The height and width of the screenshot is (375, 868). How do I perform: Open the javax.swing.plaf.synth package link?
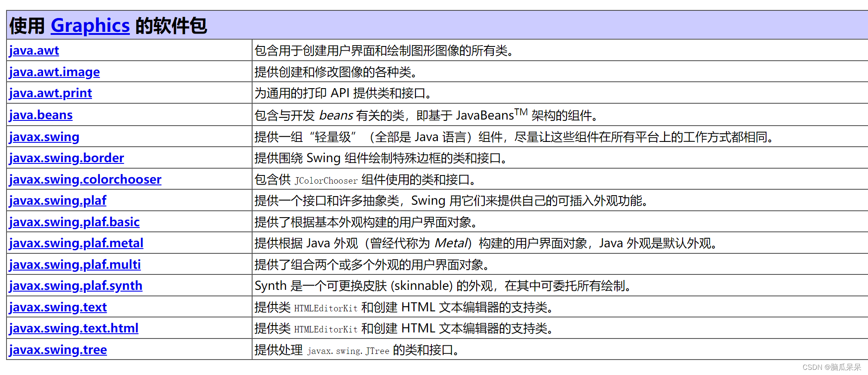tap(76, 286)
